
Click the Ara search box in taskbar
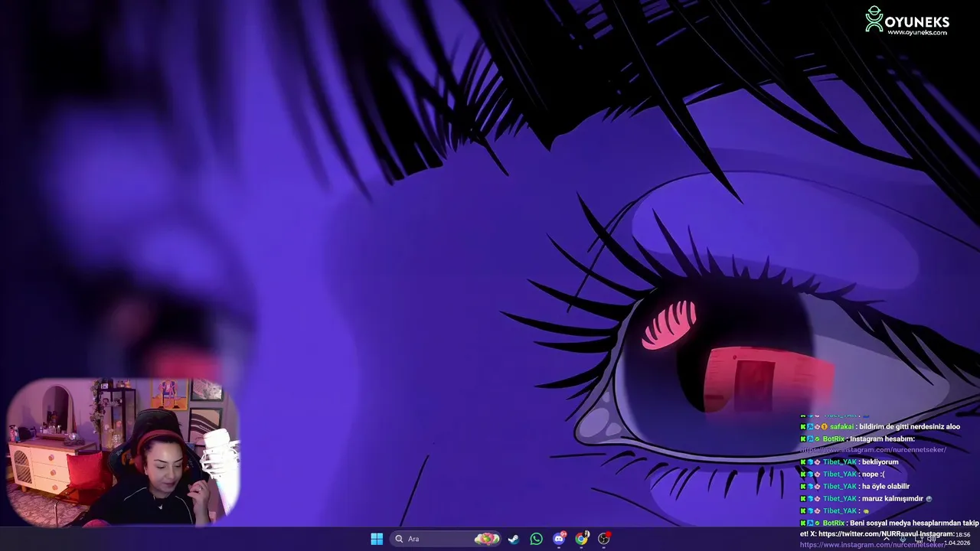click(x=447, y=539)
